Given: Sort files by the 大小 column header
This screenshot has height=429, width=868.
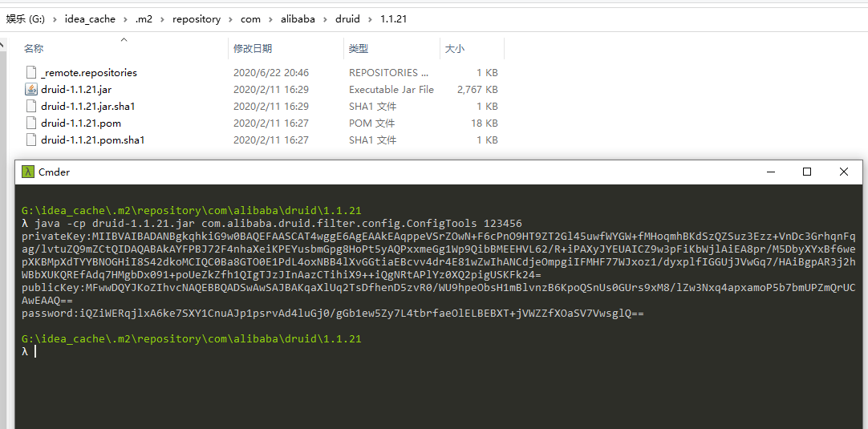Looking at the screenshot, I should click(455, 49).
